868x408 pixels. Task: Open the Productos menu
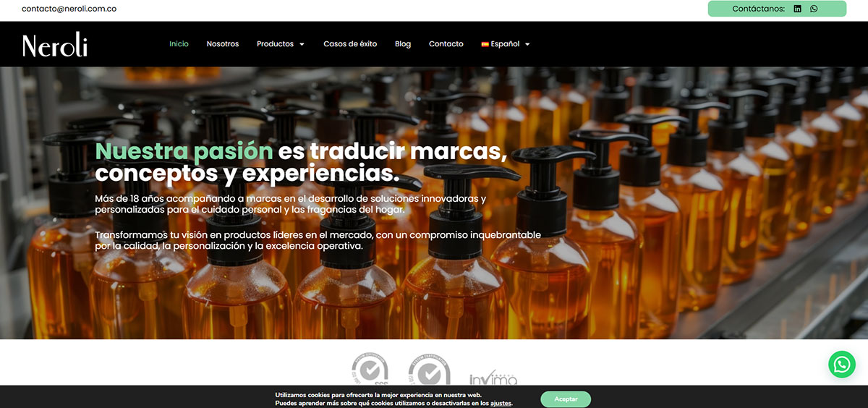point(275,44)
